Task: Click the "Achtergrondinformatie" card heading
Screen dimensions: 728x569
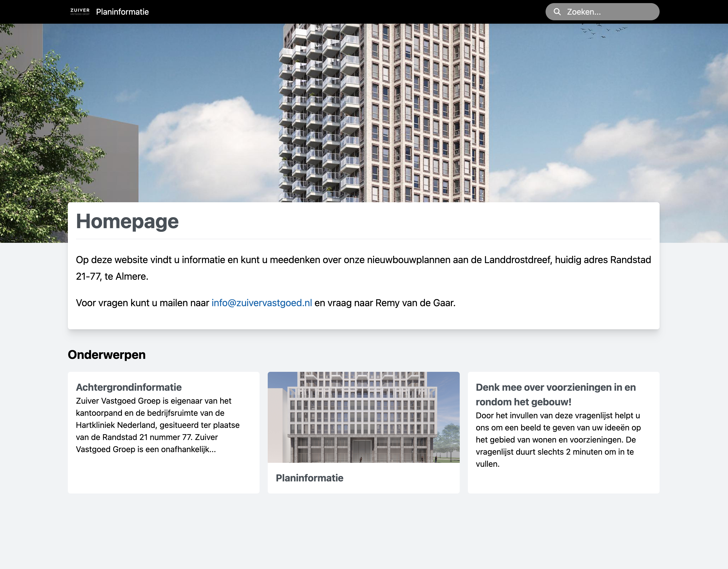Action: 129,387
